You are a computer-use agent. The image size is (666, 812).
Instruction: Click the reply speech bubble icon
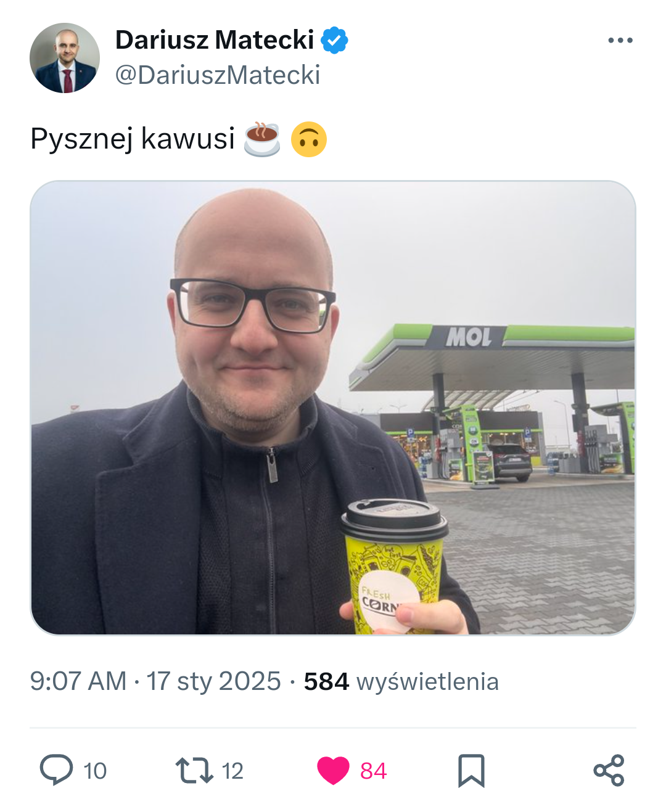tap(56, 770)
